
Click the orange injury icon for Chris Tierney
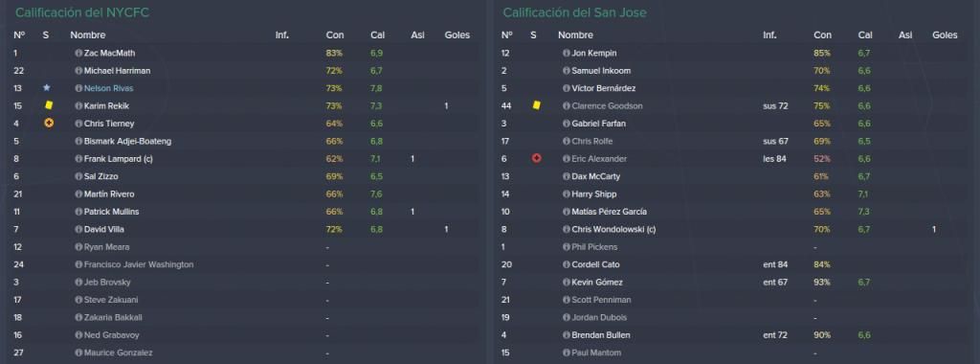pos(49,124)
